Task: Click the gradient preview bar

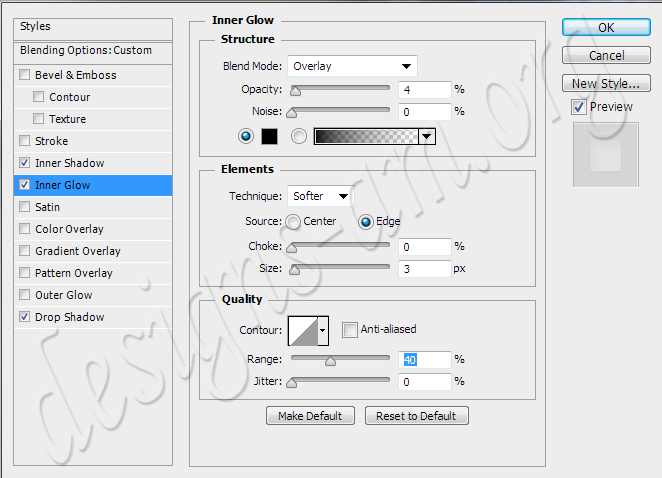Action: click(x=366, y=136)
